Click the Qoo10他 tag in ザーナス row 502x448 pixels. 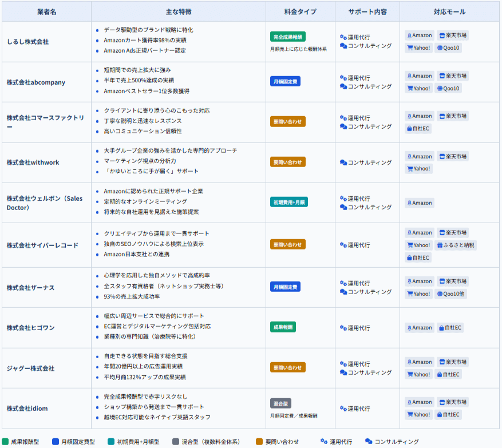pos(451,294)
